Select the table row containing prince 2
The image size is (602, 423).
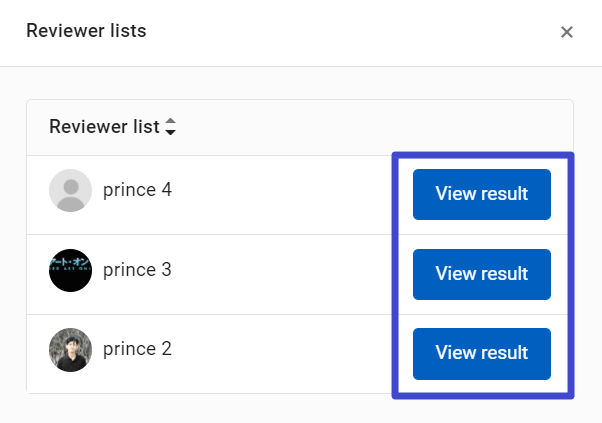300,354
